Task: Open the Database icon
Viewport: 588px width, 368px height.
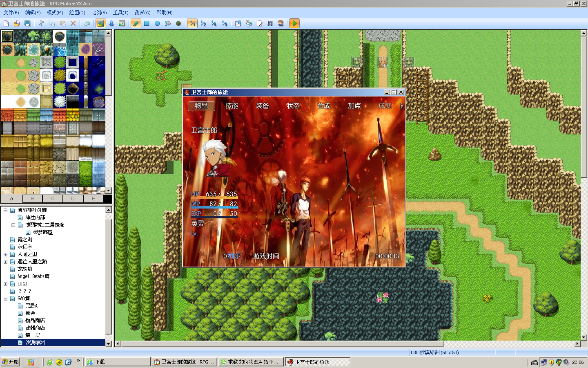Action: (238, 23)
